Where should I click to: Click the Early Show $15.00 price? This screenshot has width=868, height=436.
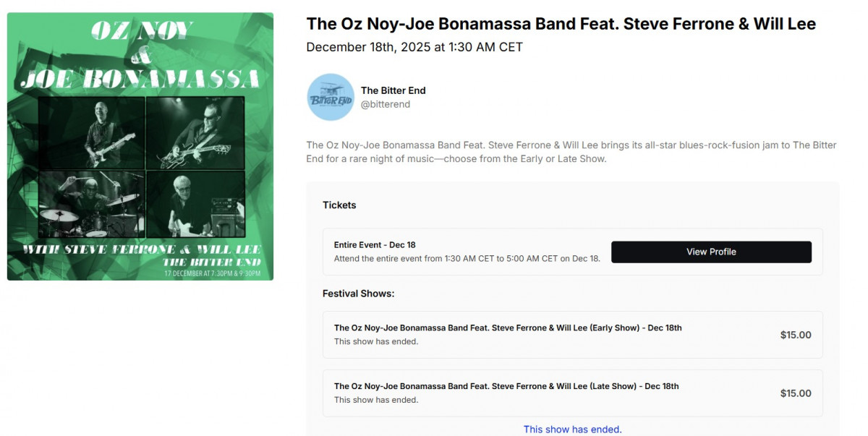pos(795,335)
